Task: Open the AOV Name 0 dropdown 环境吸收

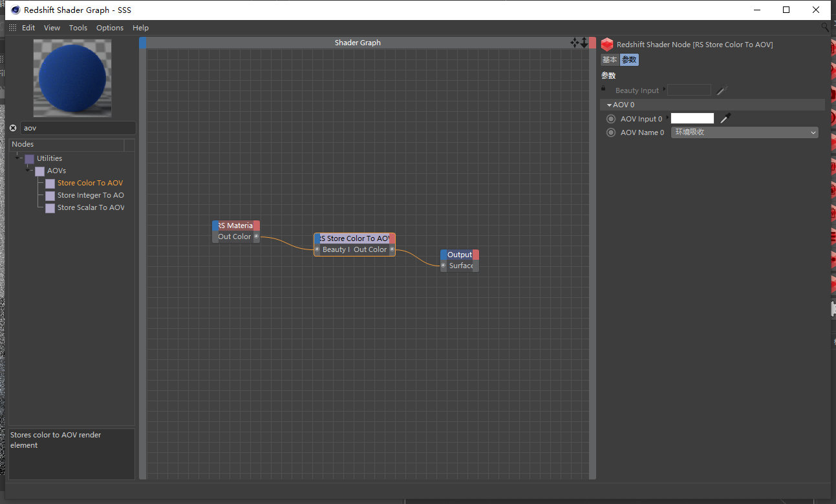Action: click(x=745, y=132)
